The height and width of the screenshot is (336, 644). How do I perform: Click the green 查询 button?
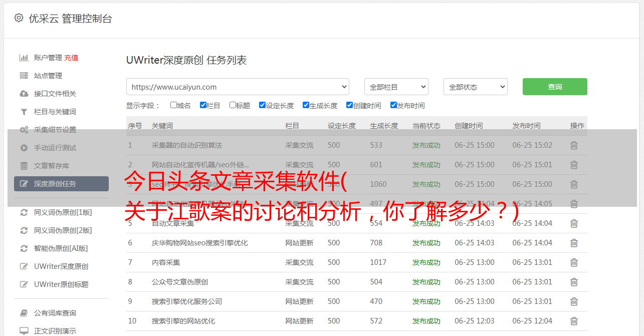click(555, 87)
